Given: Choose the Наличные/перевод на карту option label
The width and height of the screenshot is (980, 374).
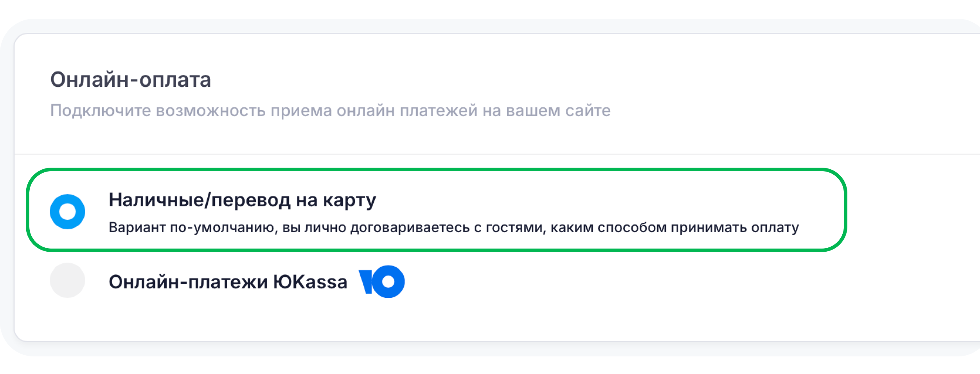Looking at the screenshot, I should point(242,200).
